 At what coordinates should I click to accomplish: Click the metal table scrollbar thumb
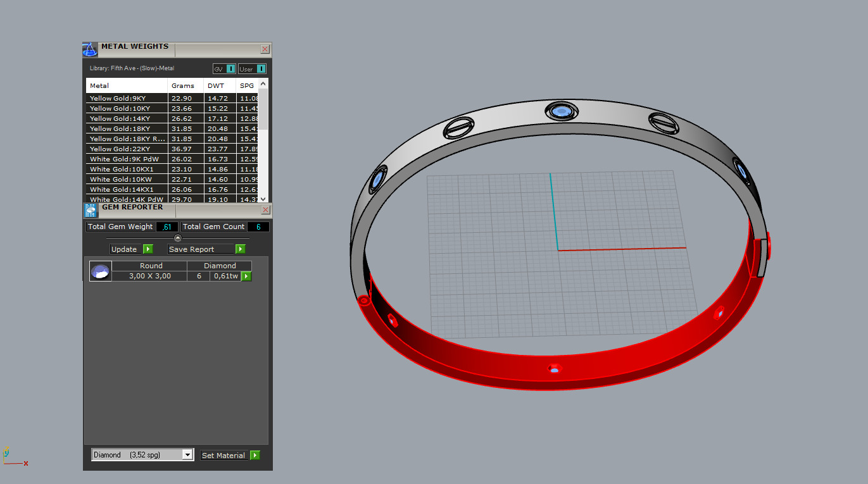click(x=264, y=109)
